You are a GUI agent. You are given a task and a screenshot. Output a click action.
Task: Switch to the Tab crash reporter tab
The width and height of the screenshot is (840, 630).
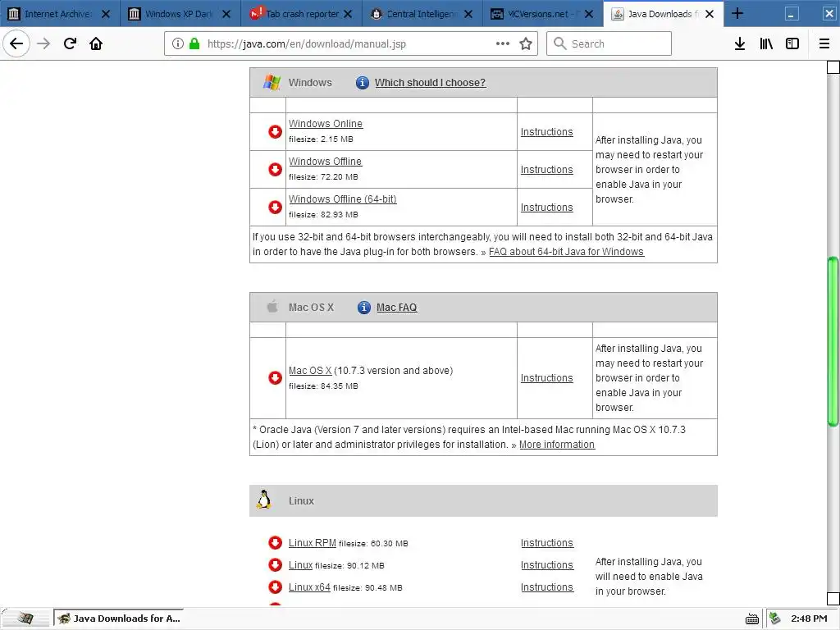point(302,14)
